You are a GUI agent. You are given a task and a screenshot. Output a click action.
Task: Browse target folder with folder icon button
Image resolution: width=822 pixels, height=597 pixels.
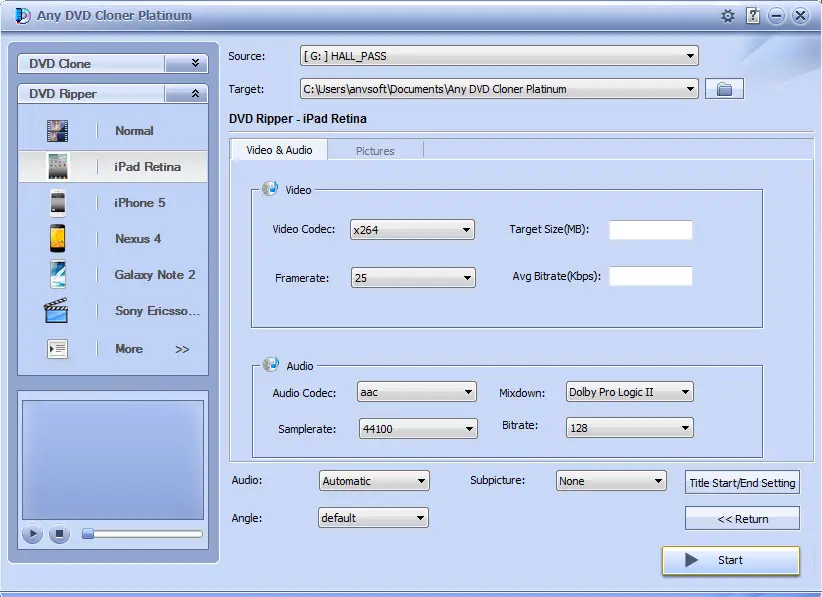(x=724, y=89)
